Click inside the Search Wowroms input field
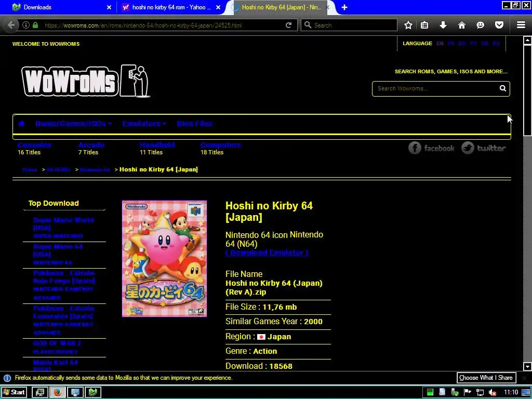The image size is (532, 399). tap(436, 88)
